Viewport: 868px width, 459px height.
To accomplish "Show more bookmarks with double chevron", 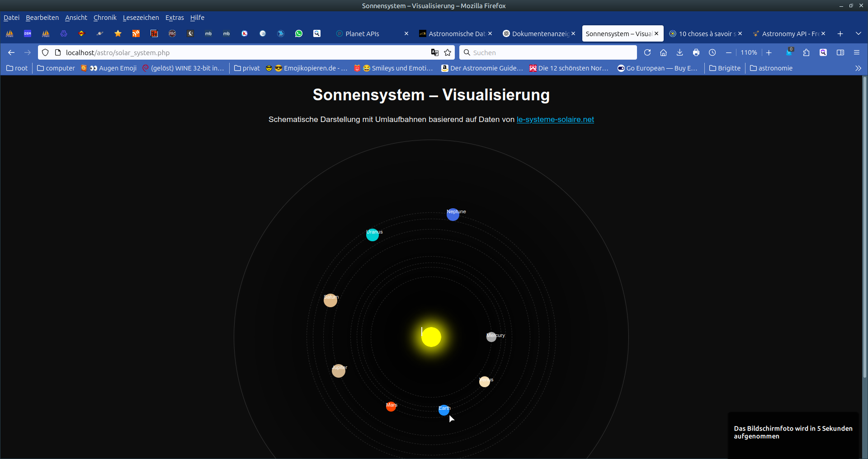I will (859, 68).
